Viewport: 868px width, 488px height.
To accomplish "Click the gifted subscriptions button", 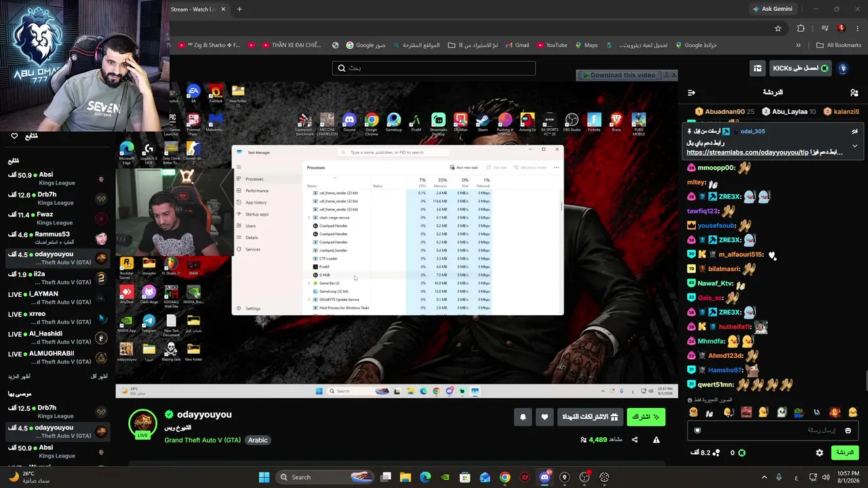I will [x=590, y=418].
